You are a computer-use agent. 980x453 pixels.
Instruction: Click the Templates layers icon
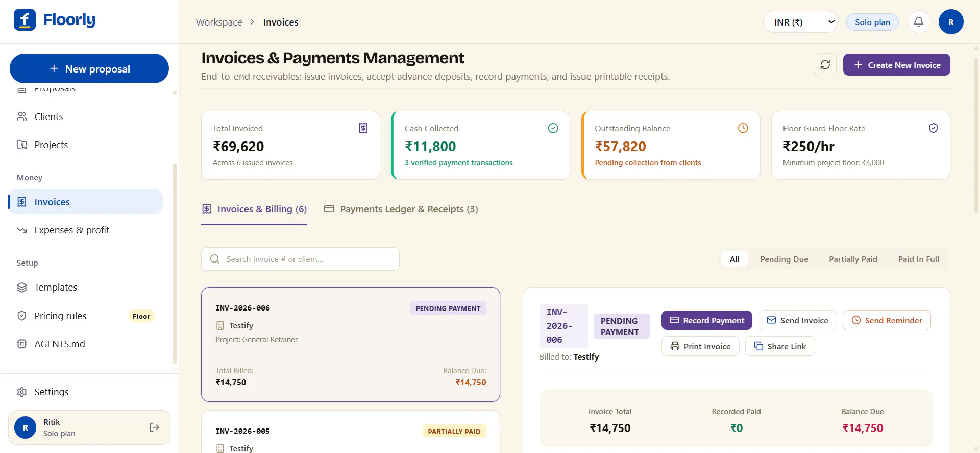coord(22,287)
